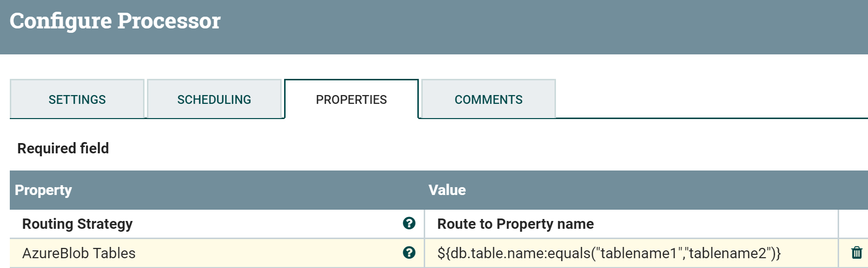This screenshot has height=268, width=868.
Task: Click the Configure Processor title
Action: [115, 21]
